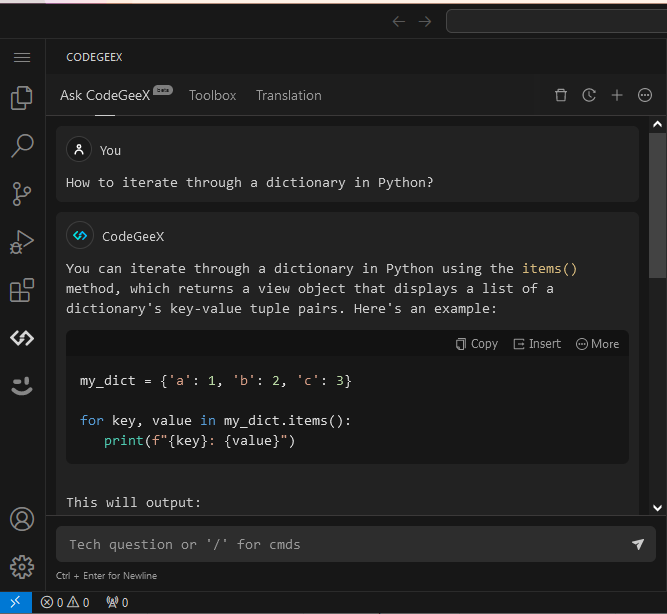Click the CODEGEEX panel title
The height and width of the screenshot is (614, 667).
click(x=94, y=57)
